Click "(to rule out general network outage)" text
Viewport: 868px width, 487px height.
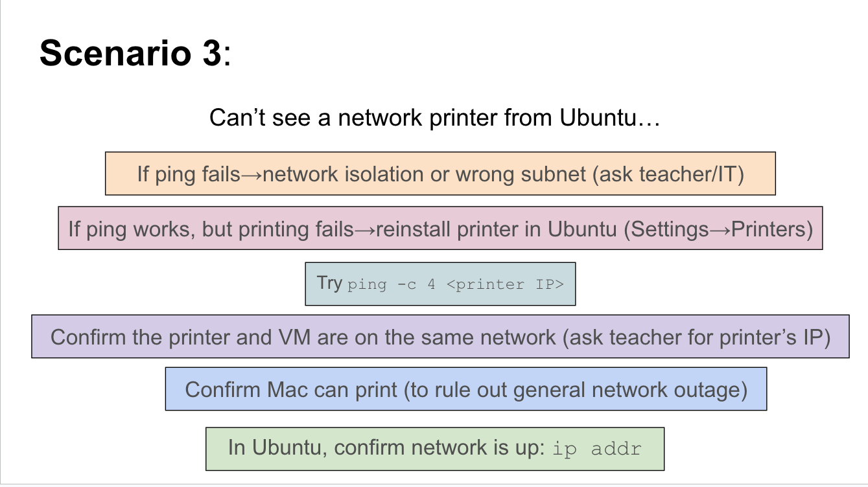click(x=574, y=389)
